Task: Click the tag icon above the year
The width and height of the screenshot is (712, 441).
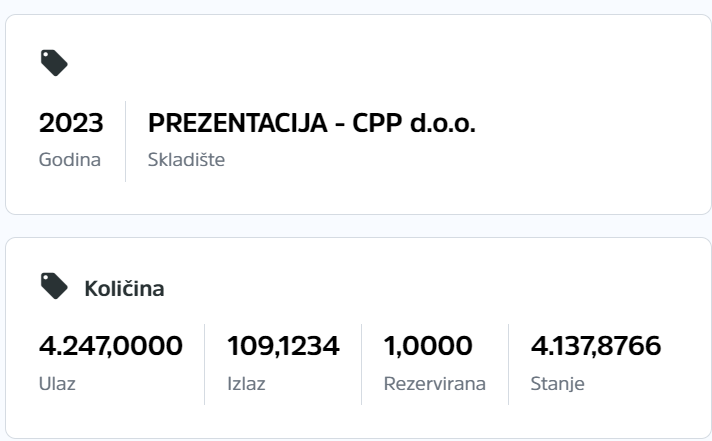Action: pos(54,63)
